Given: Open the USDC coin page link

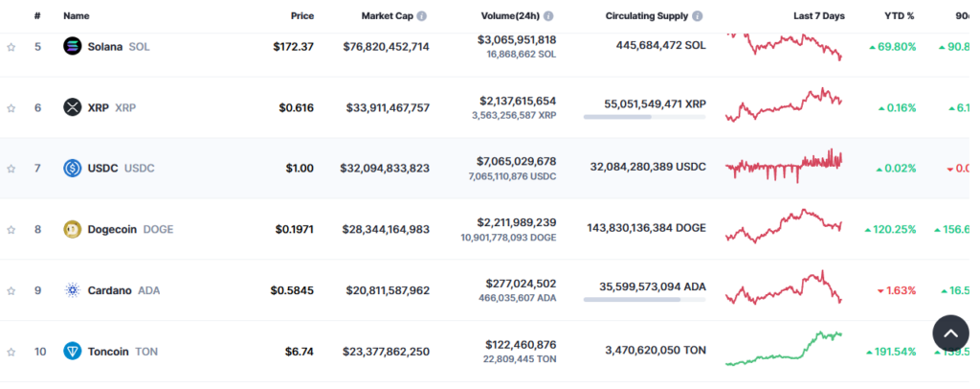Looking at the screenshot, I should (121, 169).
